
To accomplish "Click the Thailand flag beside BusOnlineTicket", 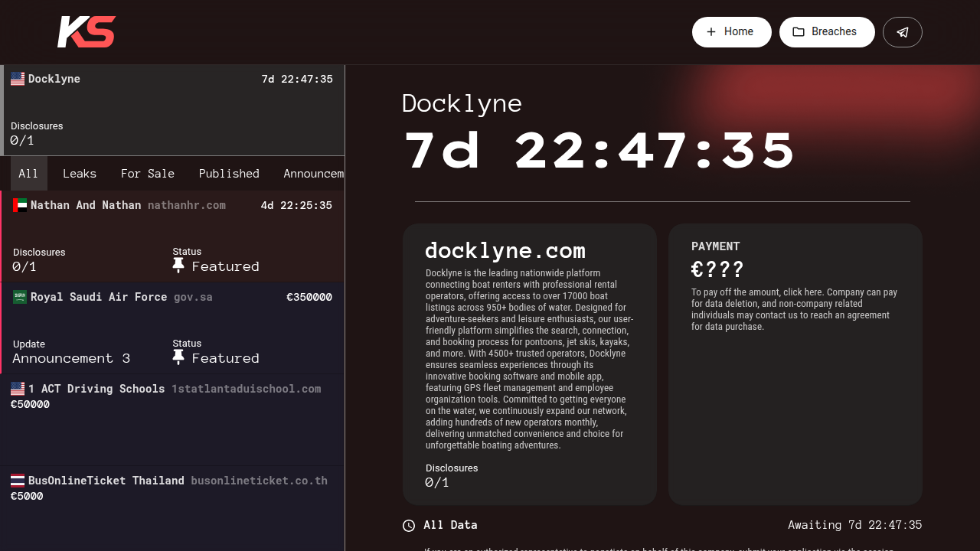I will (18, 481).
